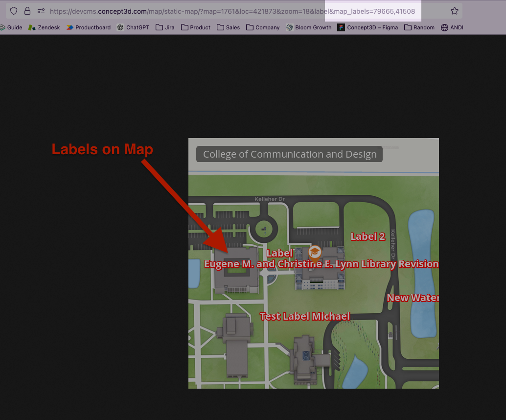Open the ChatGPT bookmark
The height and width of the screenshot is (420, 506).
coord(133,27)
